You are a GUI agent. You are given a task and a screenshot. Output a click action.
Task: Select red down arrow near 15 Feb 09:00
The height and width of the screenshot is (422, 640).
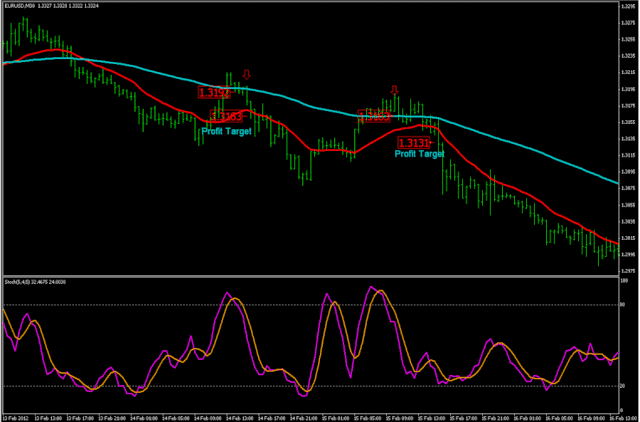(394, 90)
